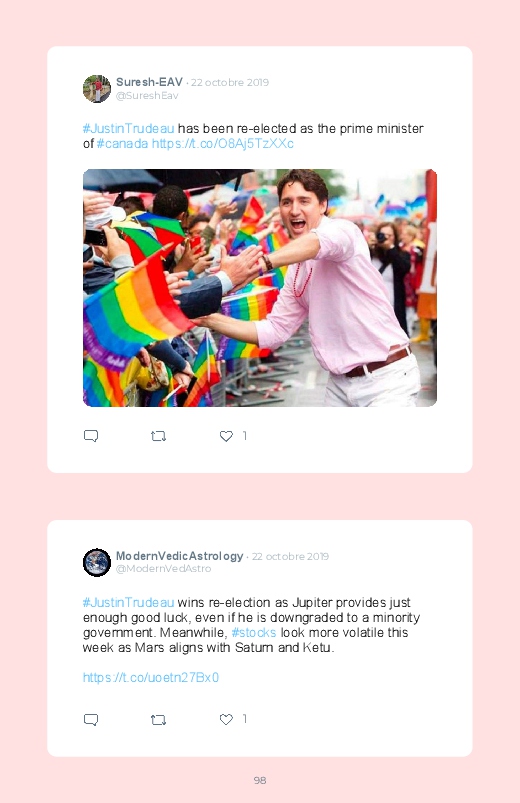This screenshot has height=803, width=520.
Task: Open the #JustinTrudeau hashtag in first tweet
Action: pos(129,129)
